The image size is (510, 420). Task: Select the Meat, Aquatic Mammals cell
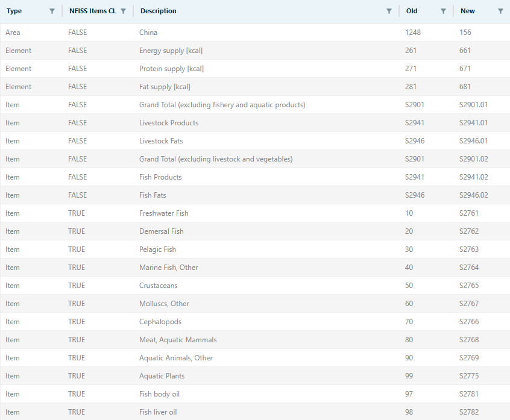pos(178,340)
